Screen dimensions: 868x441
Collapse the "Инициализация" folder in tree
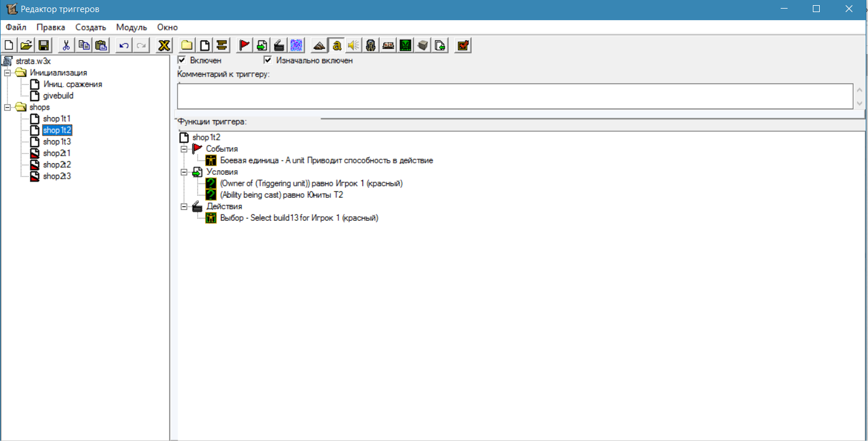[7, 73]
